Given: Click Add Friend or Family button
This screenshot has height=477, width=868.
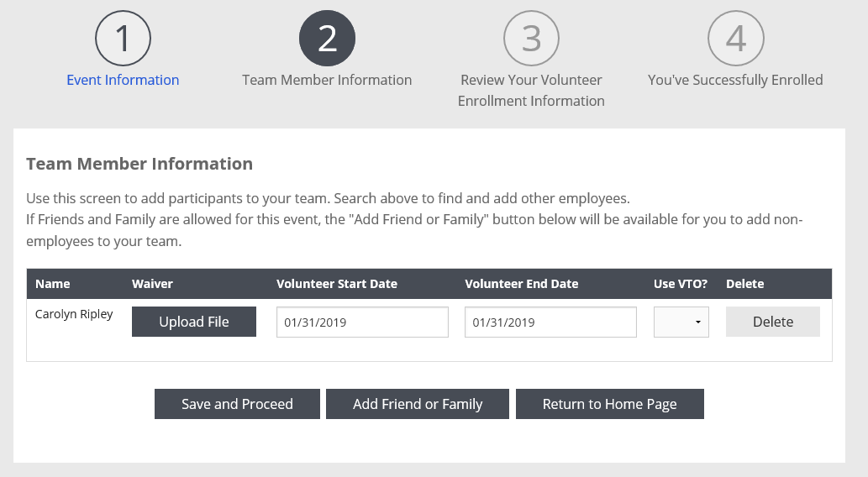Looking at the screenshot, I should click(418, 404).
